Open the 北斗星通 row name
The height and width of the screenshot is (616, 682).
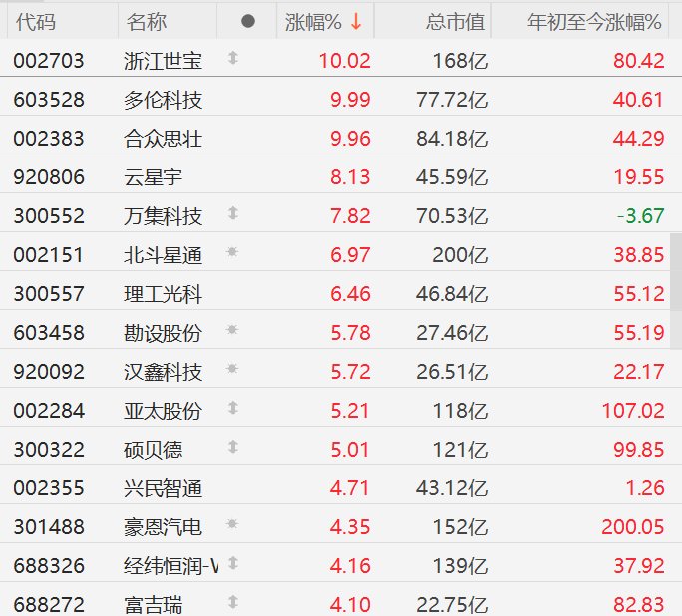[163, 255]
